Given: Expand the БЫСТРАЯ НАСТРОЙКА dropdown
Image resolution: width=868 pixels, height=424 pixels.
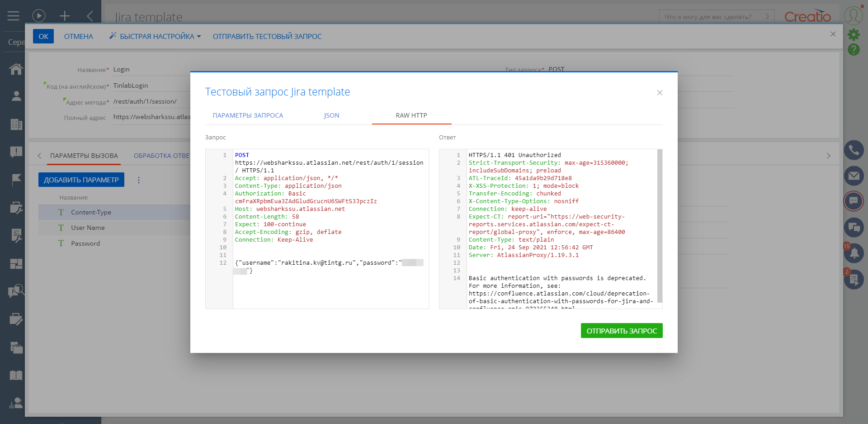Looking at the screenshot, I should point(155,36).
